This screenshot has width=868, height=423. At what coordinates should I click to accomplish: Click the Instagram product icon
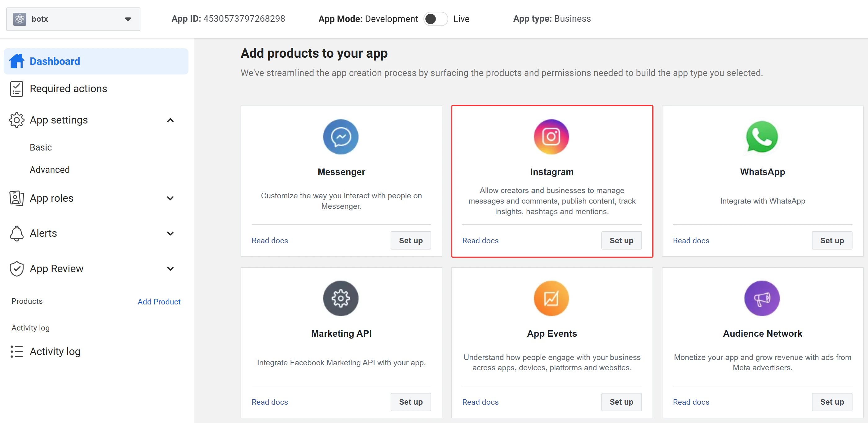coord(551,137)
